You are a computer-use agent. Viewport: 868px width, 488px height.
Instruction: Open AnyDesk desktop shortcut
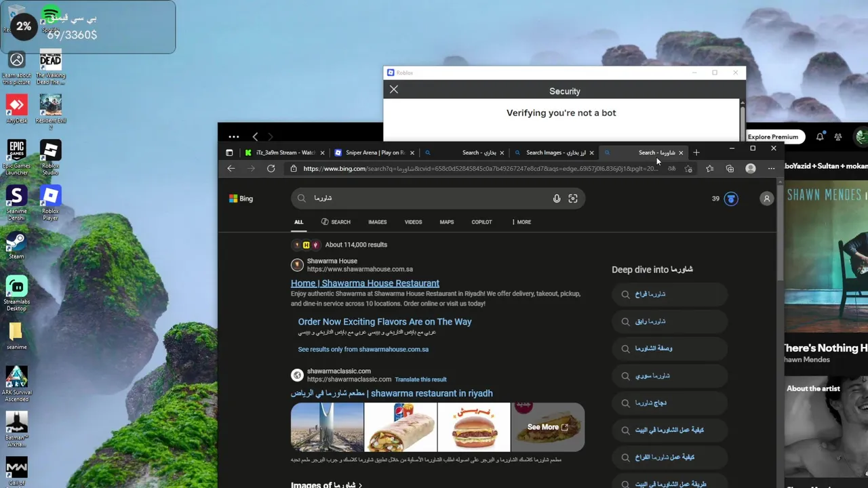click(17, 108)
